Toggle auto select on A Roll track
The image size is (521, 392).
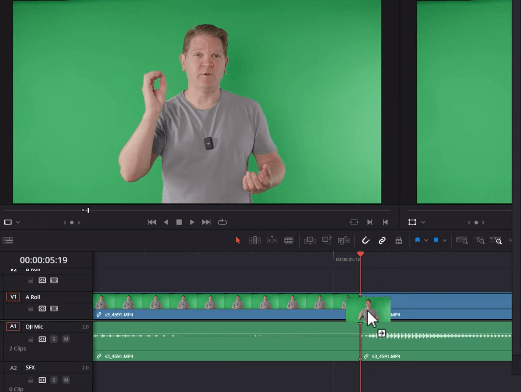[x=42, y=309]
